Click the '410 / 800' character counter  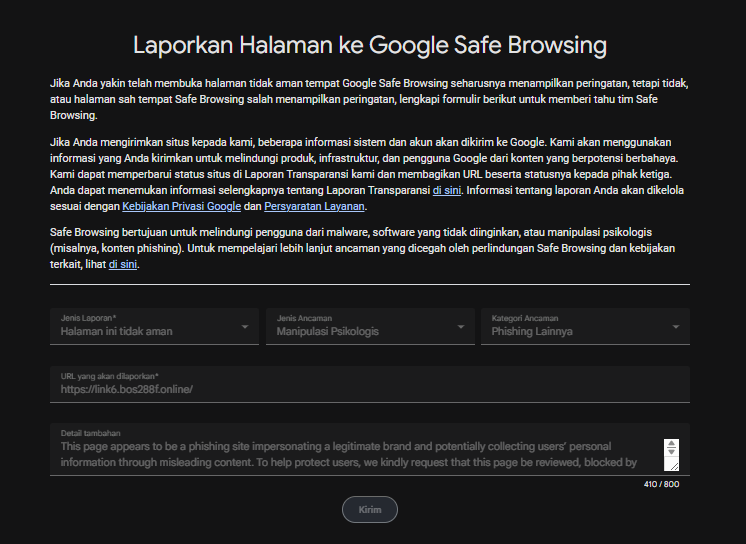tap(661, 484)
